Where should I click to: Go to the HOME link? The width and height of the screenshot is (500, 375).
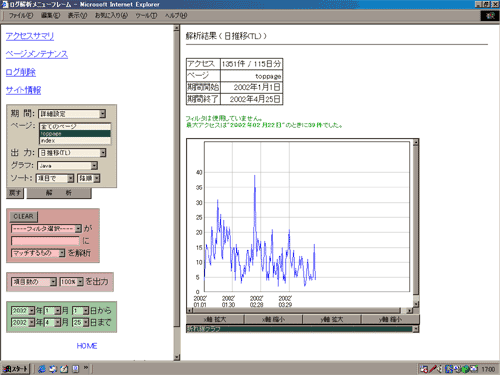tap(87, 346)
